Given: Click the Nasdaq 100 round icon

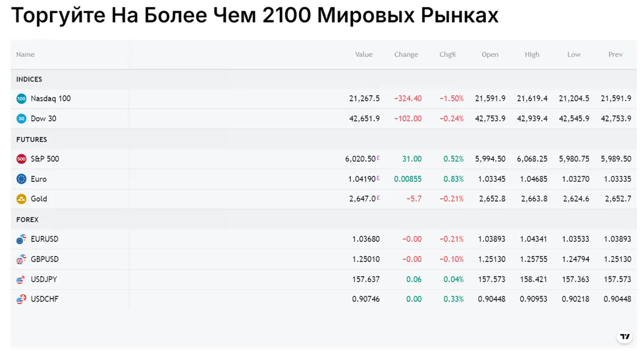Looking at the screenshot, I should (21, 99).
